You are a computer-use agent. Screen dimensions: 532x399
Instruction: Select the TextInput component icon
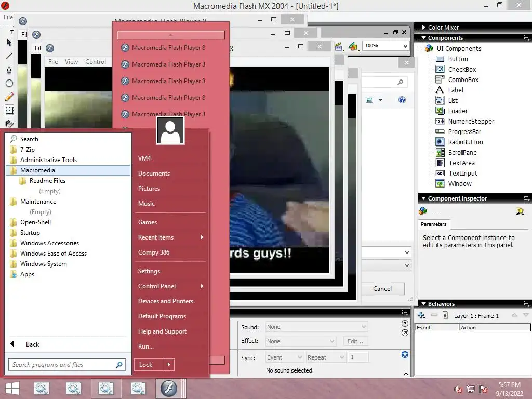point(440,174)
